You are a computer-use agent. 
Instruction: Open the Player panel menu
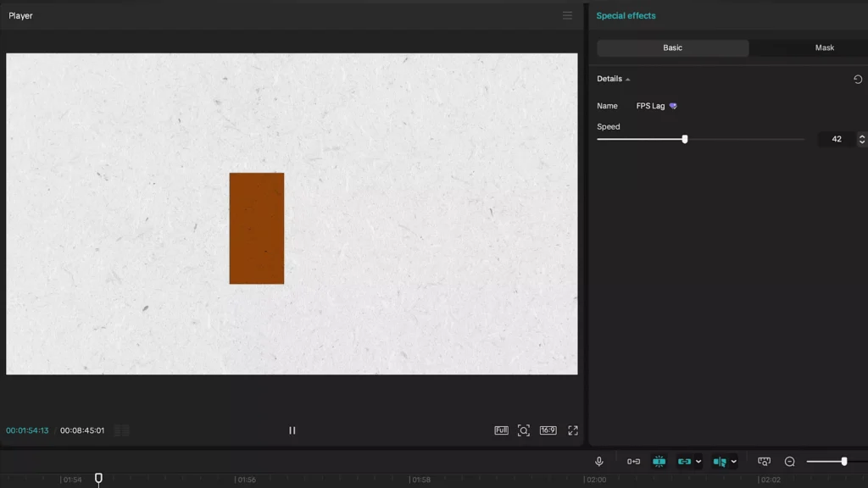pyautogui.click(x=566, y=15)
